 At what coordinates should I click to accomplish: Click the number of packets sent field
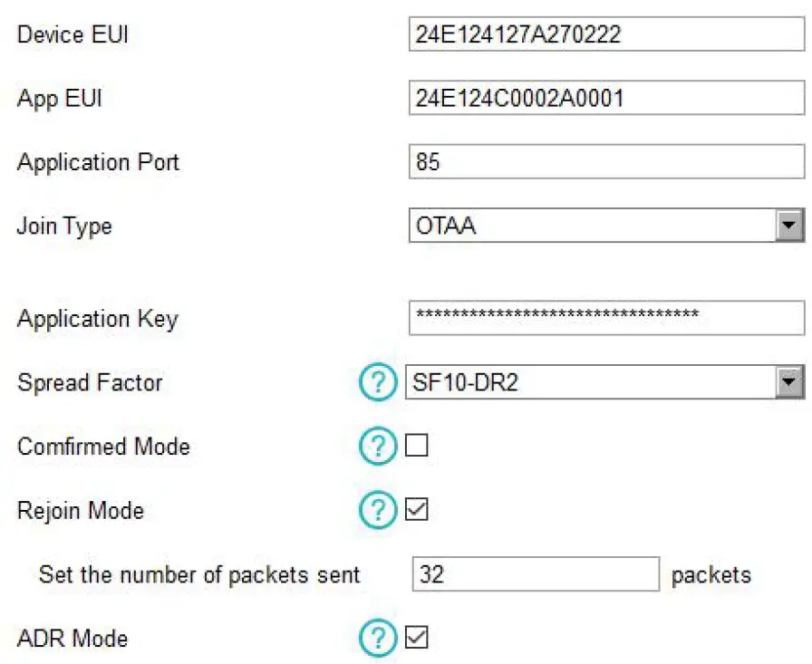(535, 574)
